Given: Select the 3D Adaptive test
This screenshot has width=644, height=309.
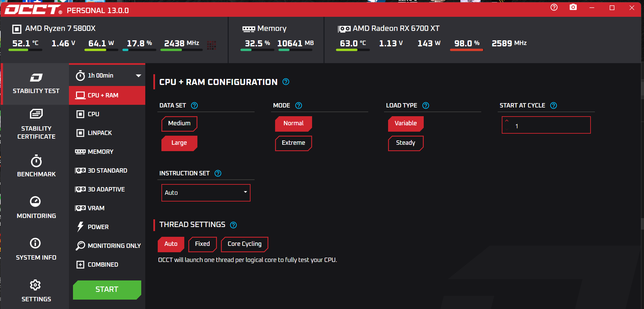Looking at the screenshot, I should (x=107, y=189).
